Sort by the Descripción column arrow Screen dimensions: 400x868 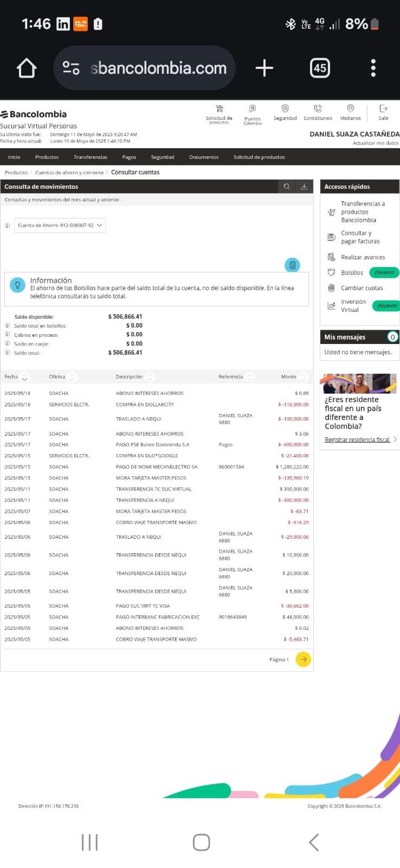tap(150, 377)
